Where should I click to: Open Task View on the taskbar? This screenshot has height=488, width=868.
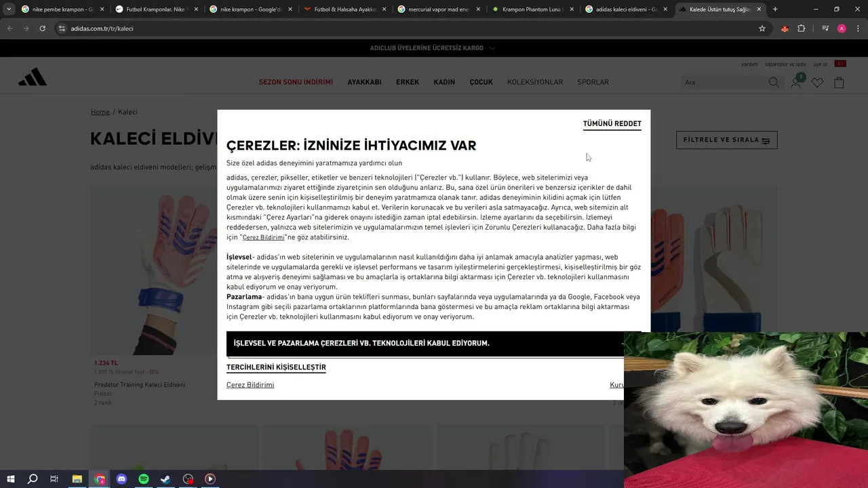tap(54, 479)
